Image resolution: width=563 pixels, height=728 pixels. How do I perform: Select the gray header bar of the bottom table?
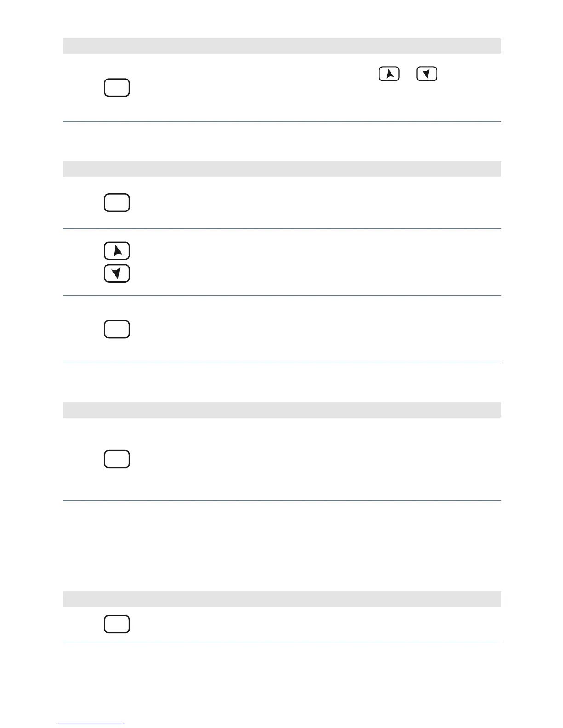click(282, 599)
